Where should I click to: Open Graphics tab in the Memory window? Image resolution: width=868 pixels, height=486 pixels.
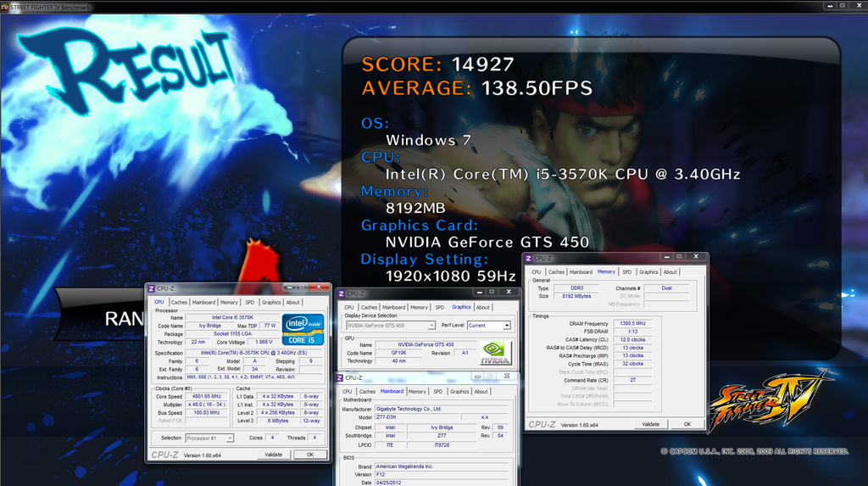coord(648,272)
